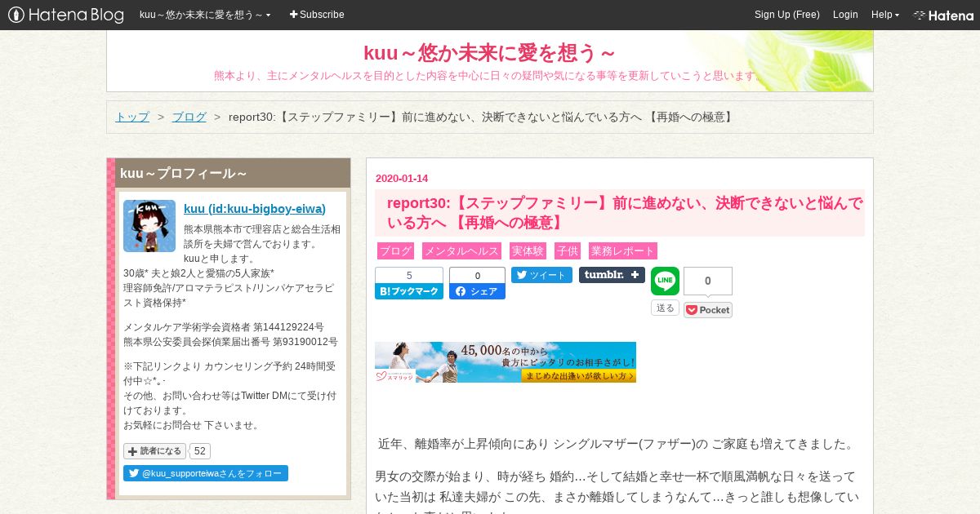Open the Hatena bookmark count 5
Viewport: 980px width, 514px height.
click(409, 276)
